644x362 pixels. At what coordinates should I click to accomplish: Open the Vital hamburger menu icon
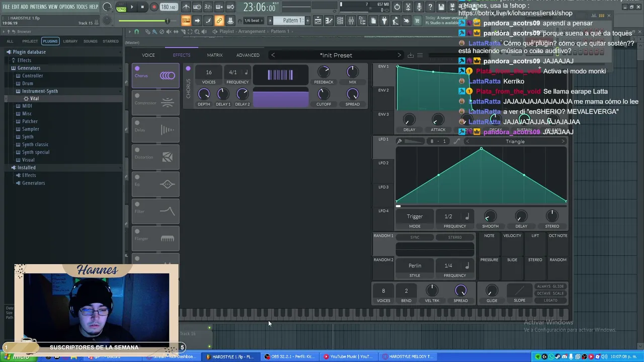[420, 55]
